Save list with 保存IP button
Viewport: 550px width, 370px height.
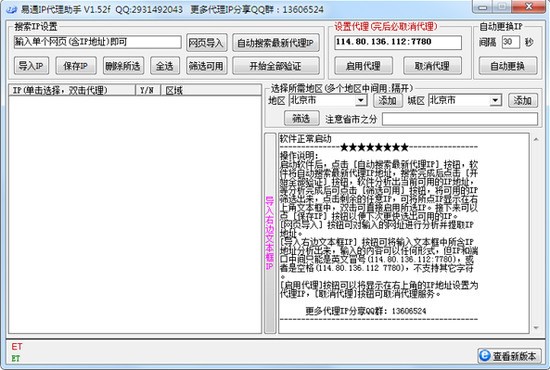75,66
